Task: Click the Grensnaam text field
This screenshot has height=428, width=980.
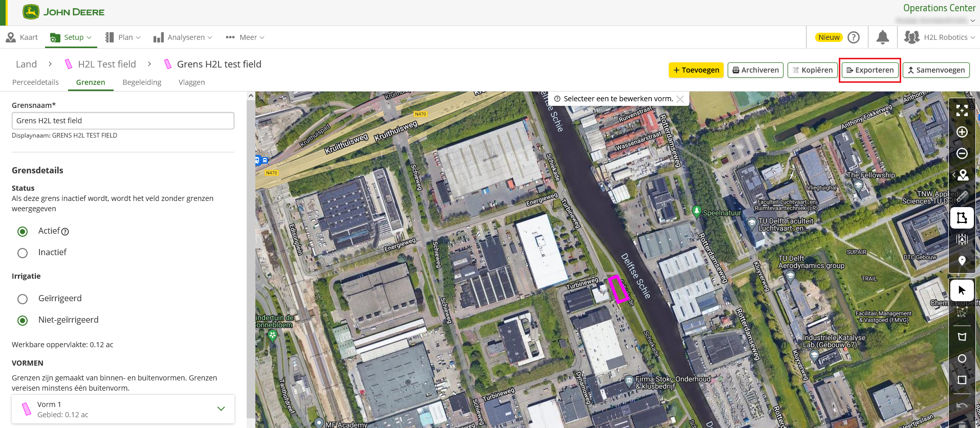Action: coord(123,121)
